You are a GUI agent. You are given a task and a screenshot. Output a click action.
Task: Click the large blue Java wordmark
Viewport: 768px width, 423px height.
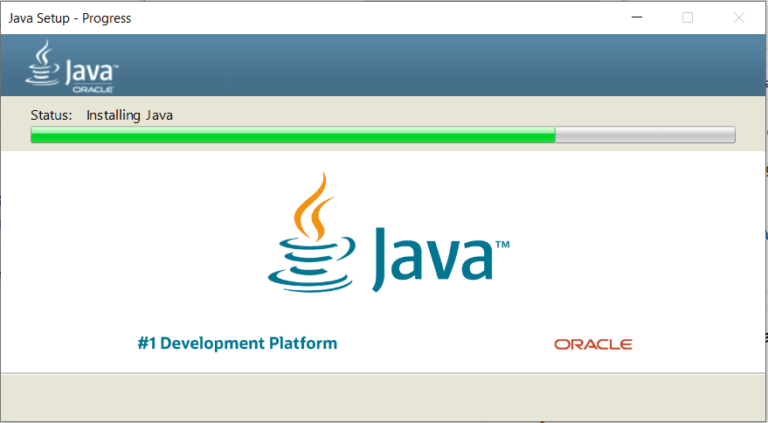434,255
